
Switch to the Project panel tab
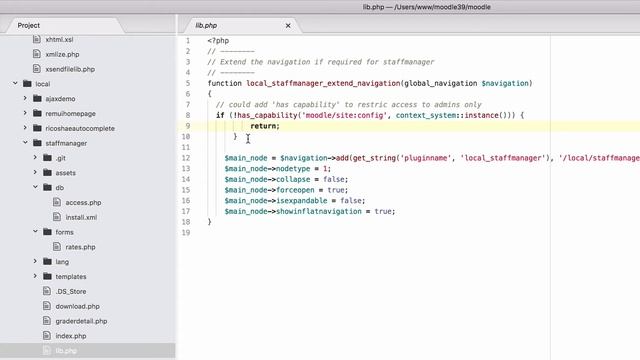click(65, 25)
